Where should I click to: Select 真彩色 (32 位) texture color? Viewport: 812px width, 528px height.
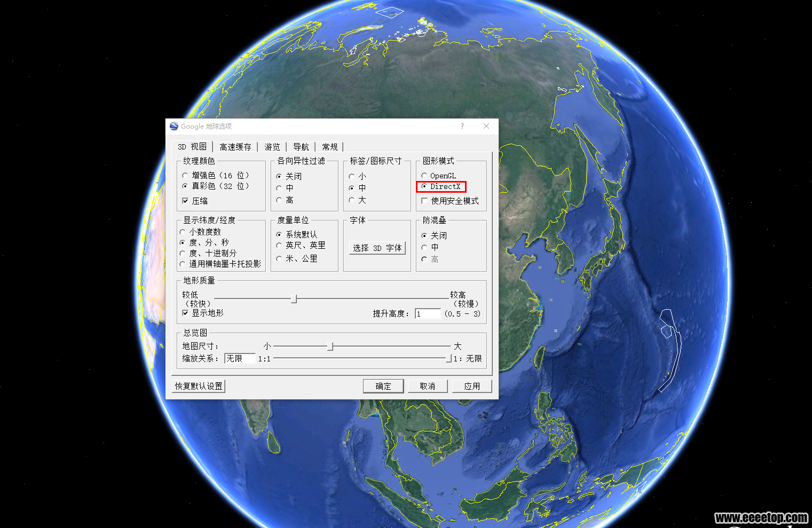pos(215,186)
